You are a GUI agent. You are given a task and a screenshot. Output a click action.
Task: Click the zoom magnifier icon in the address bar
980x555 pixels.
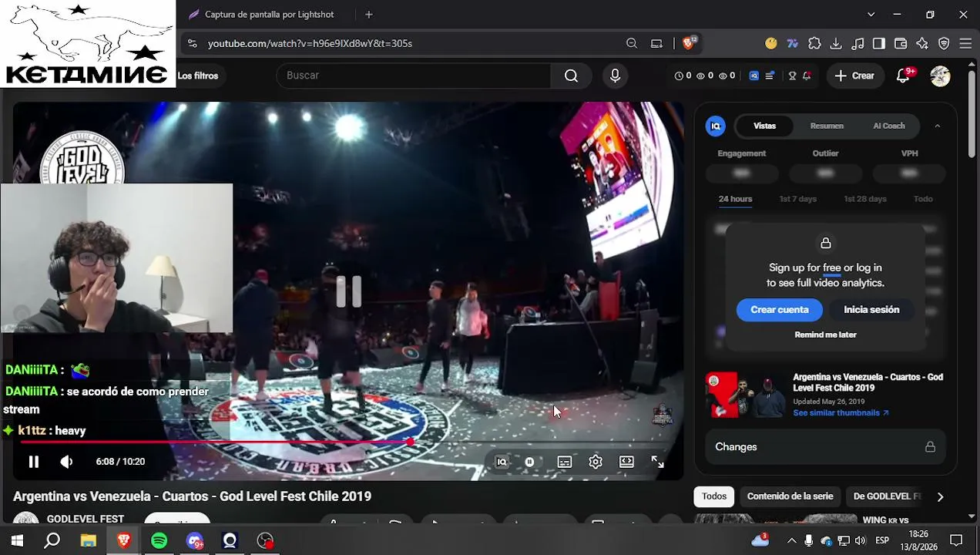[x=632, y=43]
